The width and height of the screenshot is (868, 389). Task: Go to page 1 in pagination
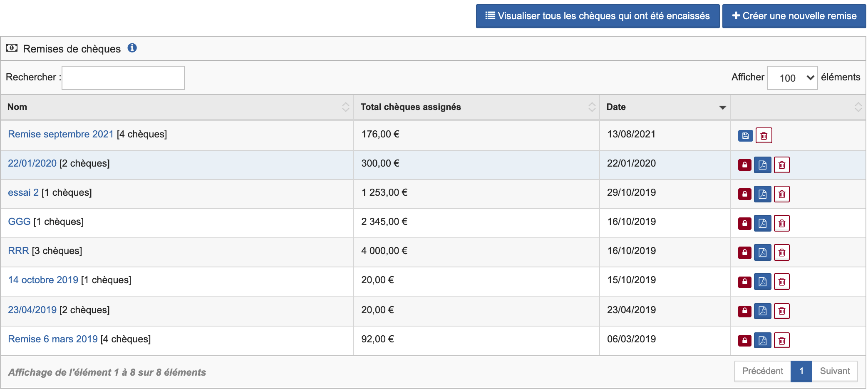pyautogui.click(x=801, y=371)
